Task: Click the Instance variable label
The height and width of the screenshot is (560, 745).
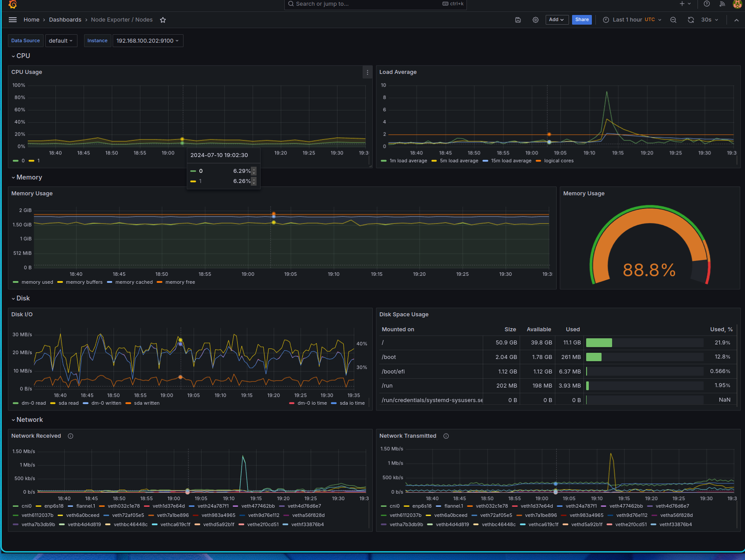Action: (97, 40)
